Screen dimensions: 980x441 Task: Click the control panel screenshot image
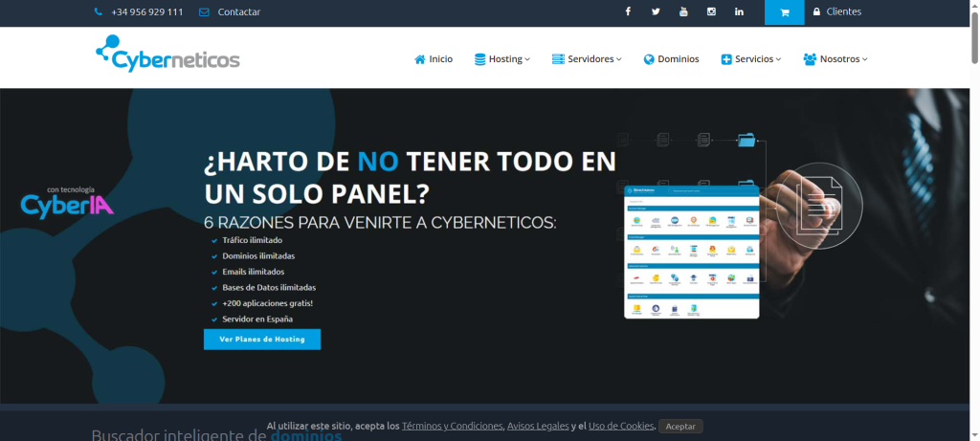(x=691, y=253)
